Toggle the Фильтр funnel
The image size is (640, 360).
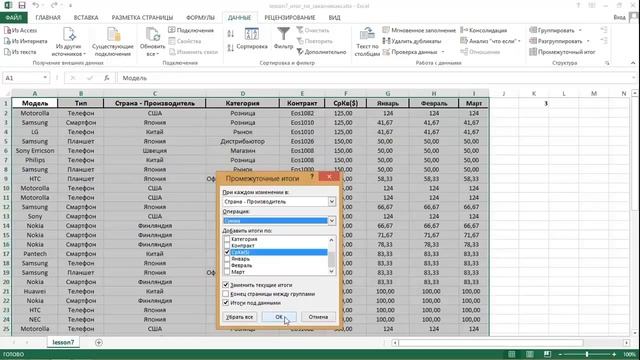(283, 39)
